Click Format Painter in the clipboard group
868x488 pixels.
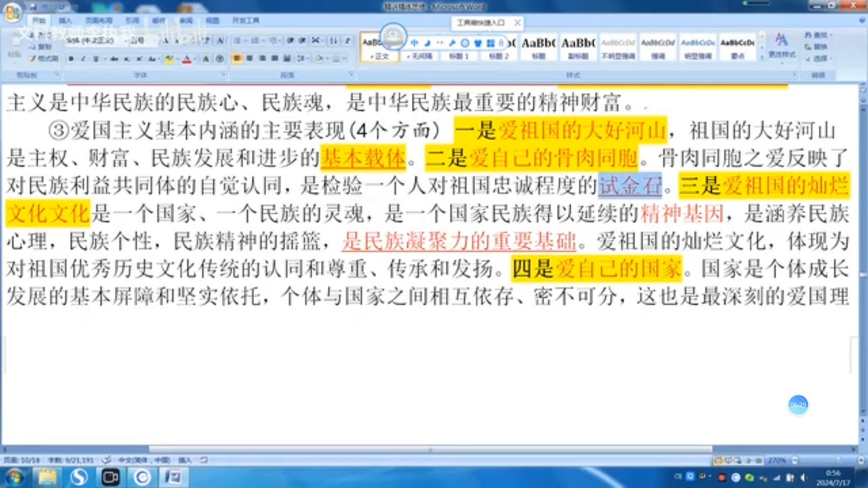pyautogui.click(x=44, y=58)
